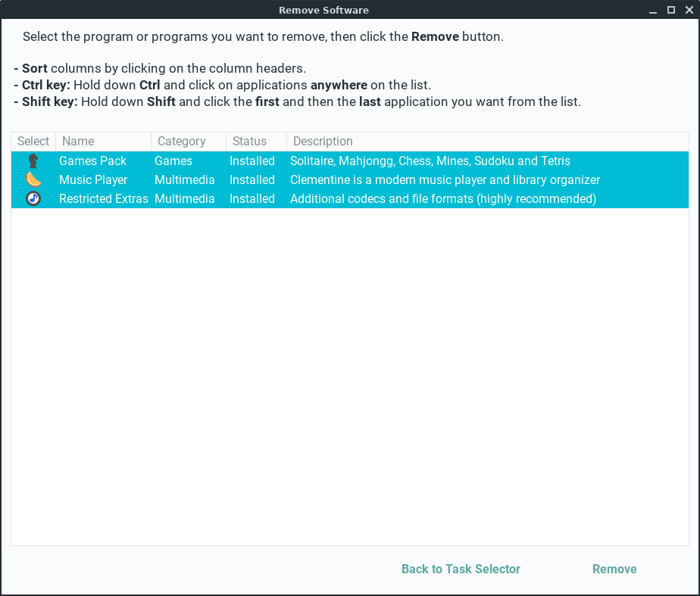
Task: Select the Games Pack name entry
Action: coord(93,161)
